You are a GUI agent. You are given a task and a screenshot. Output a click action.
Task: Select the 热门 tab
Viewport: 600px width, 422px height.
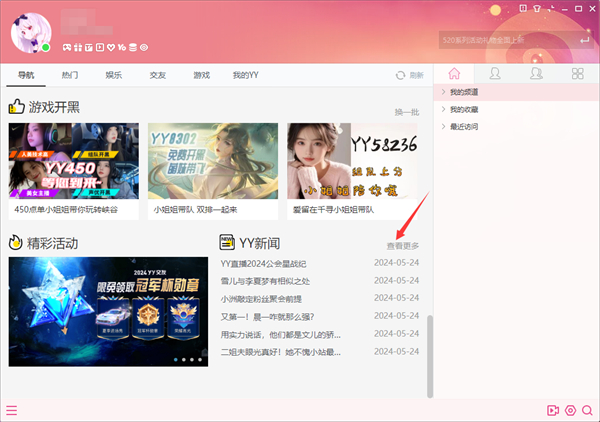coord(70,75)
